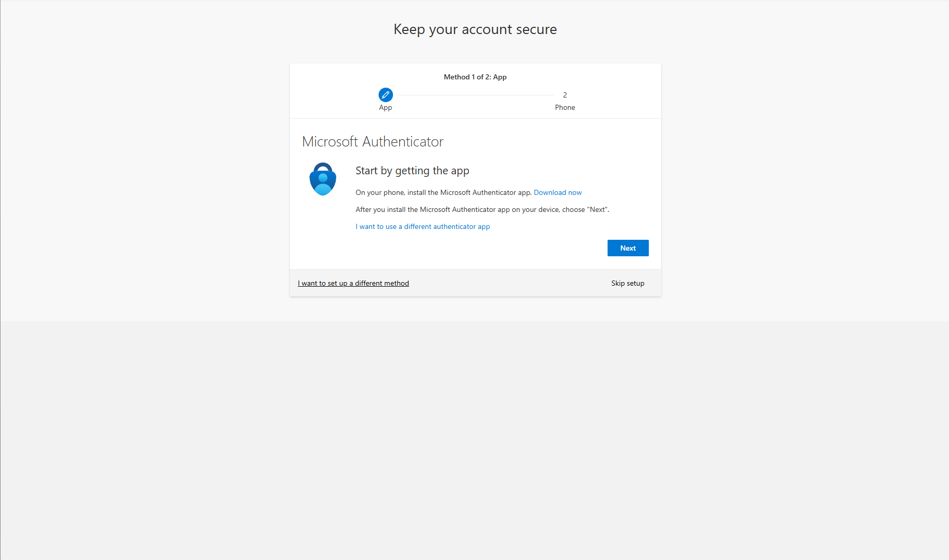Click "Skip setup"
This screenshot has width=949, height=560.
point(627,283)
